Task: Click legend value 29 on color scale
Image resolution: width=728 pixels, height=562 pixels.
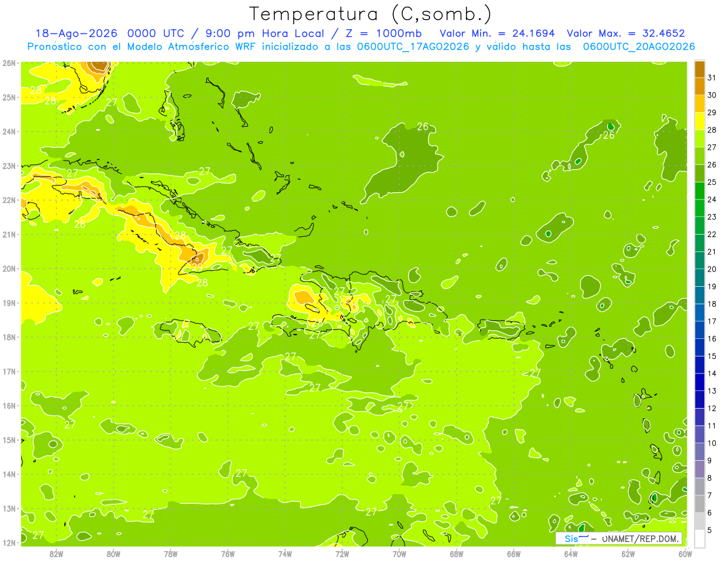Action: tap(712, 112)
